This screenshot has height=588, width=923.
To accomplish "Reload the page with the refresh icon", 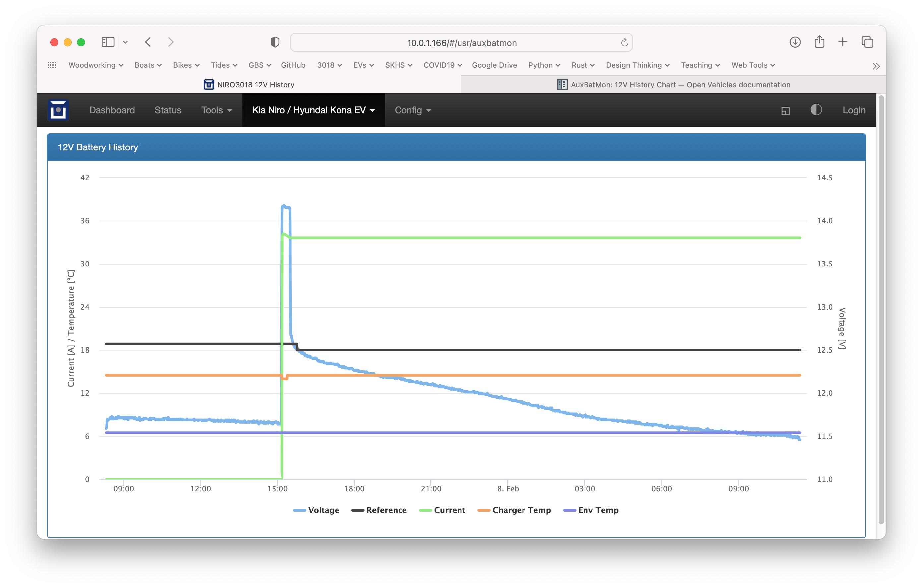I will click(x=624, y=42).
